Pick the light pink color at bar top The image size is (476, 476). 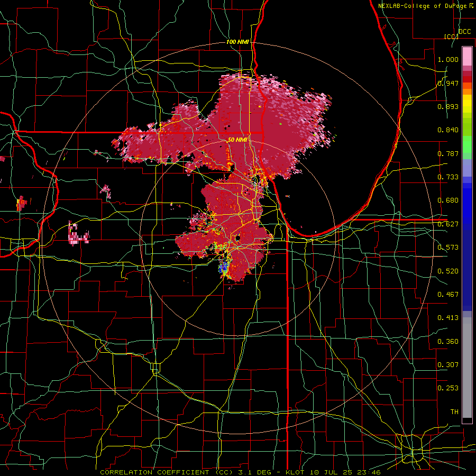tap(467, 57)
